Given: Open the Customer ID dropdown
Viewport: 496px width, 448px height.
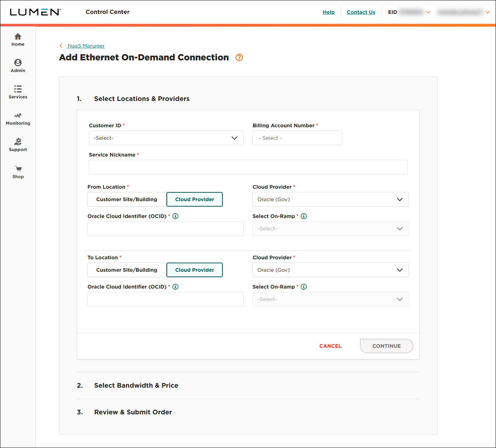Looking at the screenshot, I should pyautogui.click(x=166, y=138).
